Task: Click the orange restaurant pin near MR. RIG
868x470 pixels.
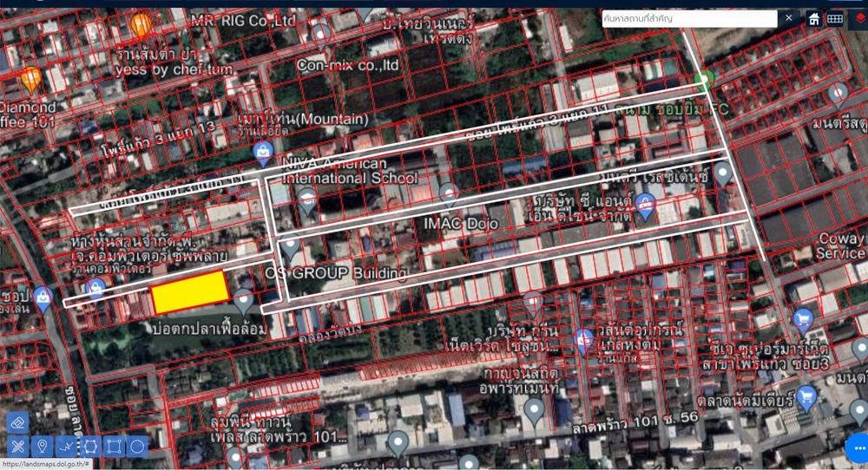Action: 141,25
